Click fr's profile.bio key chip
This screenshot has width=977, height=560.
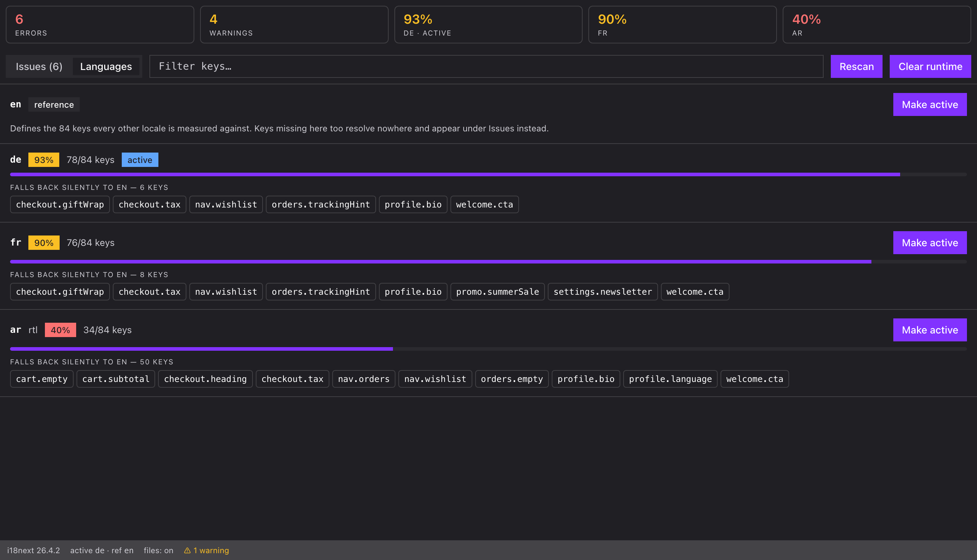[413, 292]
